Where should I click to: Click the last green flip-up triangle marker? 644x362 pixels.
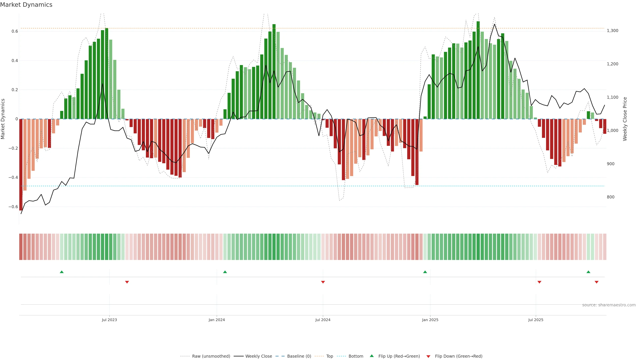click(588, 272)
